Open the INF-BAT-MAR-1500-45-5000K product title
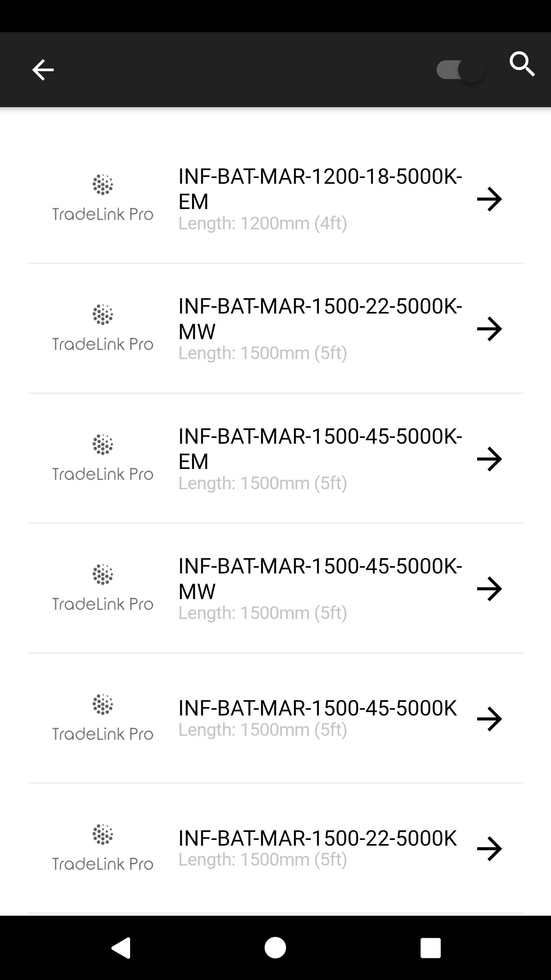This screenshot has height=980, width=551. 318,708
